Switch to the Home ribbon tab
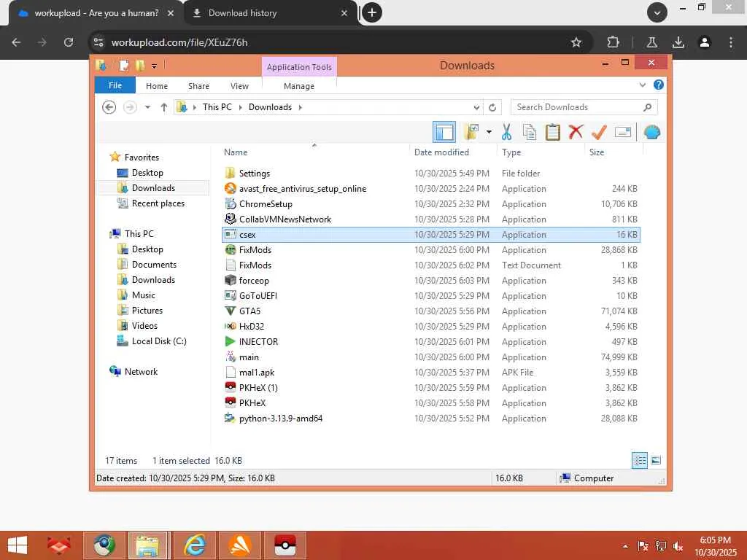Viewport: 747px width, 560px height. [x=157, y=86]
